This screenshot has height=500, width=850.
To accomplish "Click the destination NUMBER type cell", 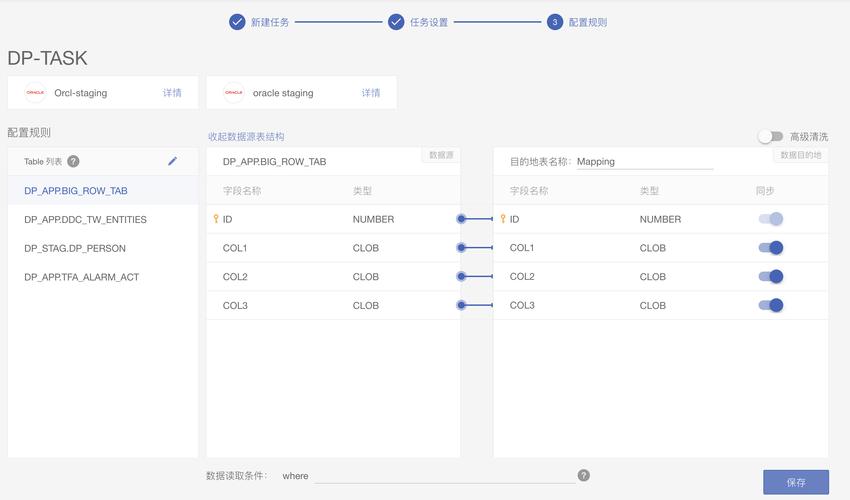I will (x=660, y=219).
